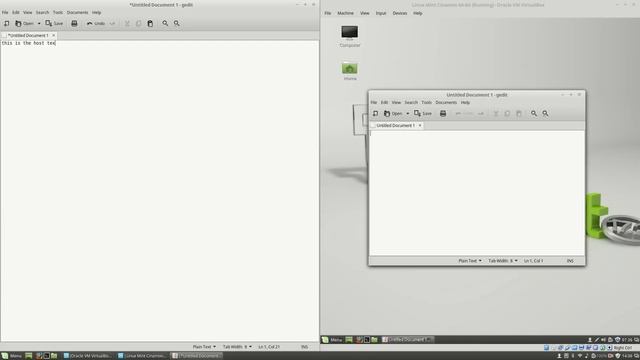Select Untitled Document 1 tab in host gedit
The width and height of the screenshot is (640, 360).
tap(28, 35)
